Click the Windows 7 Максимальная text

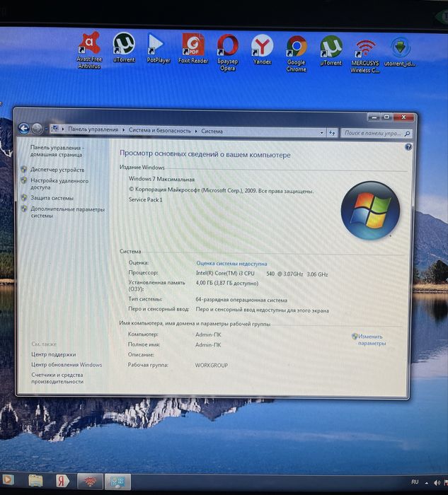pyautogui.click(x=161, y=179)
